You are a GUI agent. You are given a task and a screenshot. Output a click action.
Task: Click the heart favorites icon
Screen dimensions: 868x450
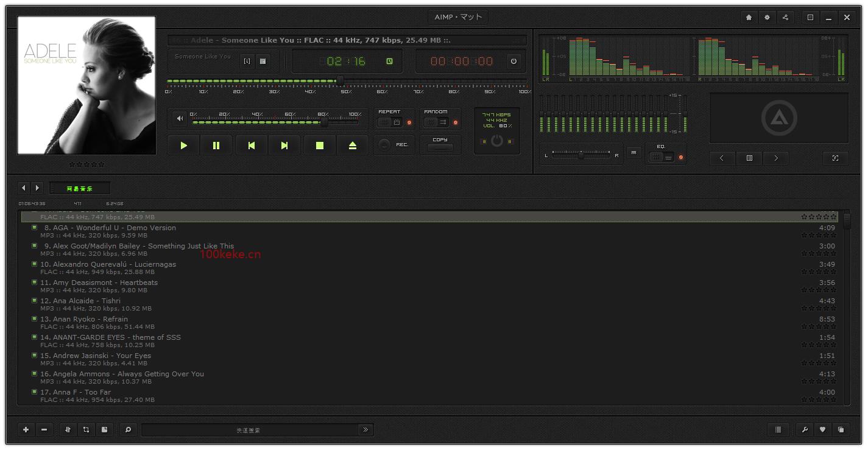822,430
